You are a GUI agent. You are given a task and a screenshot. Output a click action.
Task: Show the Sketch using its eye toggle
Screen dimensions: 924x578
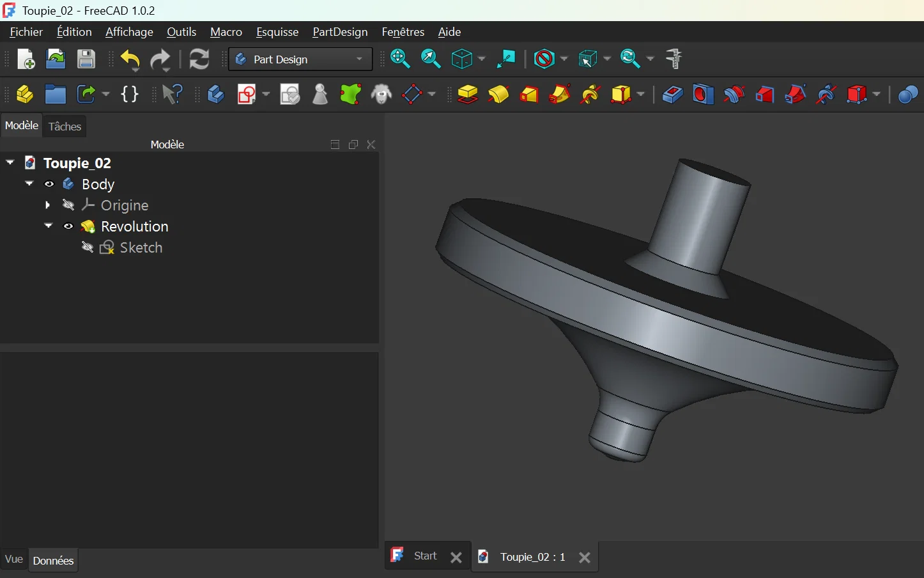click(88, 247)
